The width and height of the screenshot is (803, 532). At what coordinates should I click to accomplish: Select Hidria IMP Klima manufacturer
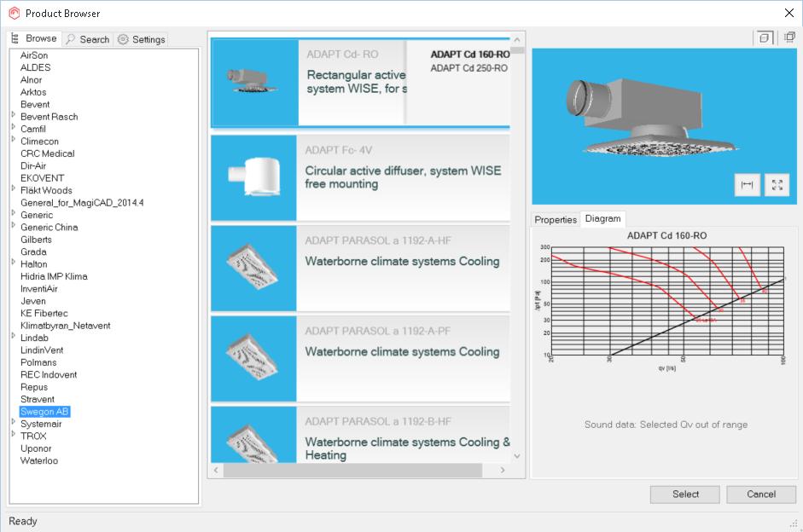click(x=54, y=276)
